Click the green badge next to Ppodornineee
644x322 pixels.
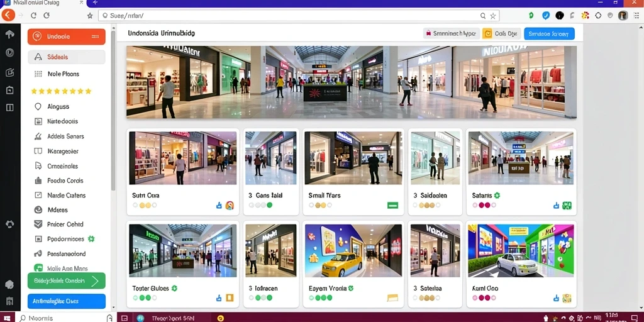click(x=91, y=238)
